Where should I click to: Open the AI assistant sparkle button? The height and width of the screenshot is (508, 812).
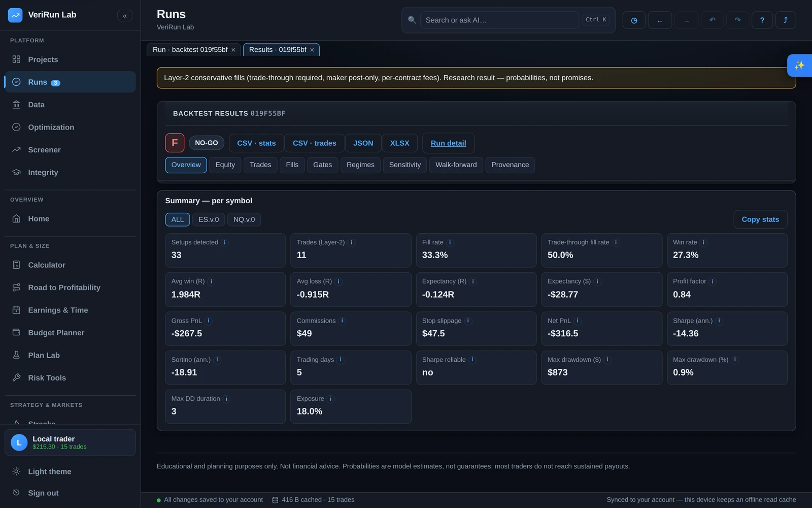(x=799, y=65)
